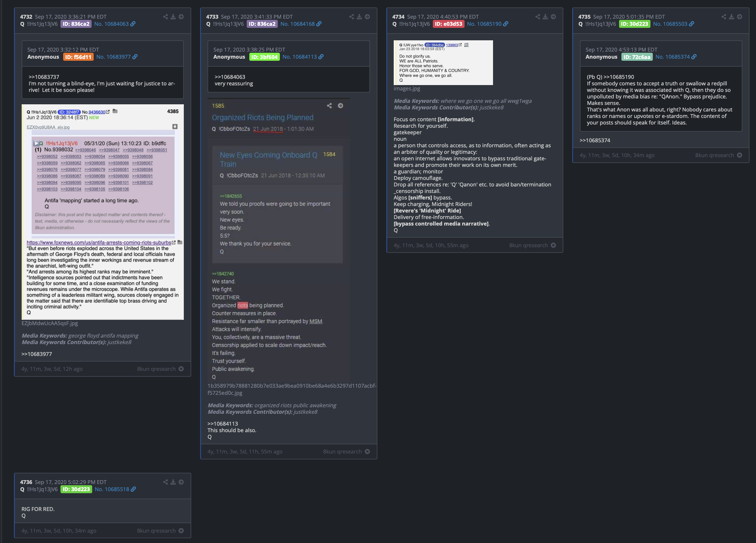Screen dimensions: 756x543
Task: Open quoted post link No. 10683977
Action: pyautogui.click(x=113, y=57)
